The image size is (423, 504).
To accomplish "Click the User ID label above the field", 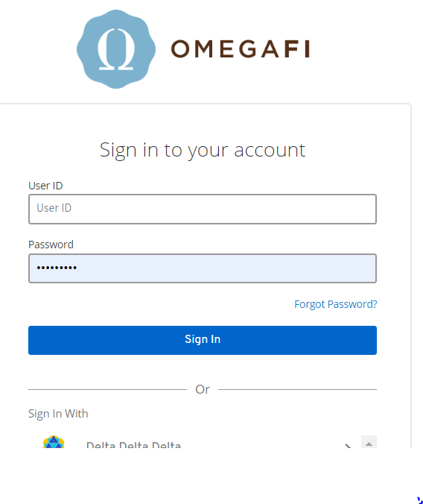I will coord(45,186).
